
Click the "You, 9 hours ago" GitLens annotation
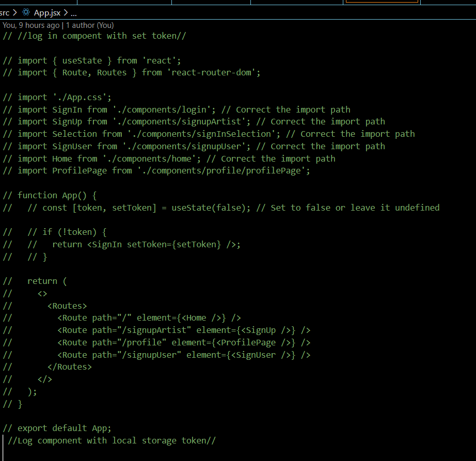(x=31, y=25)
